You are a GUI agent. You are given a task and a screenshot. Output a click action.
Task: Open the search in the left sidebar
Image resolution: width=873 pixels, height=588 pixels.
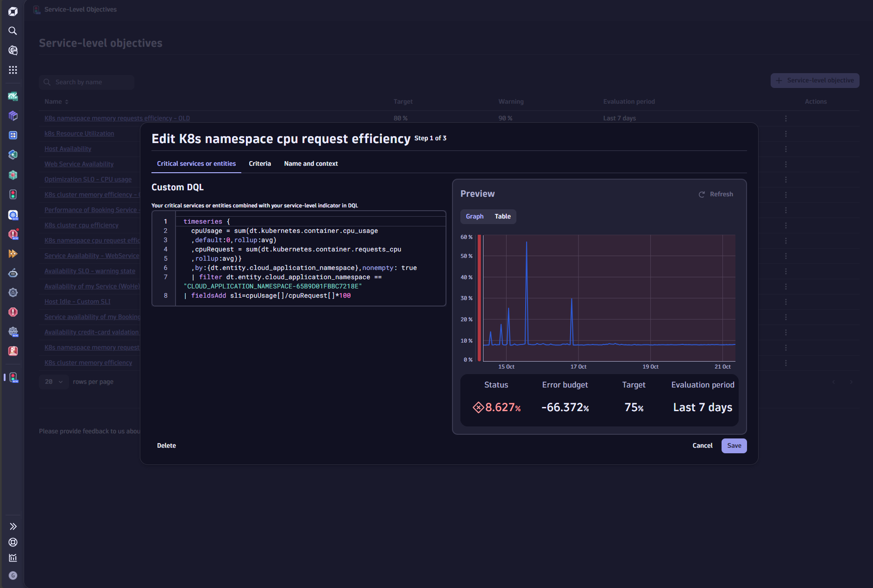coord(13,31)
